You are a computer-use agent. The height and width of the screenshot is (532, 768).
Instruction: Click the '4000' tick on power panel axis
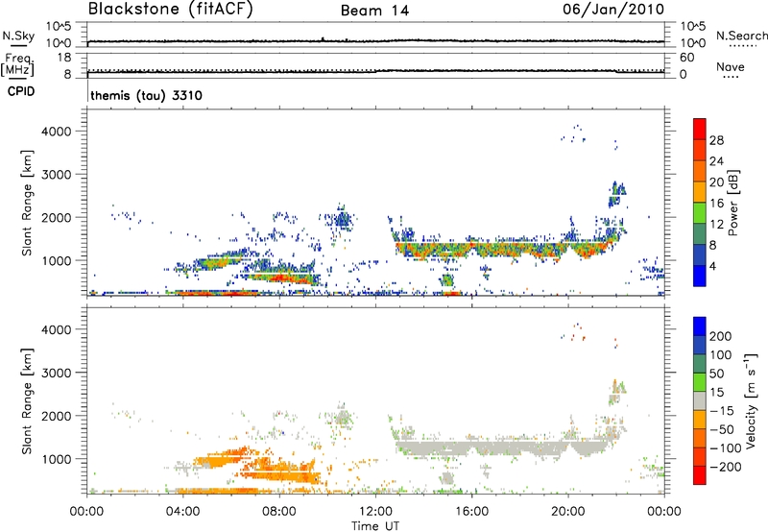(57, 132)
